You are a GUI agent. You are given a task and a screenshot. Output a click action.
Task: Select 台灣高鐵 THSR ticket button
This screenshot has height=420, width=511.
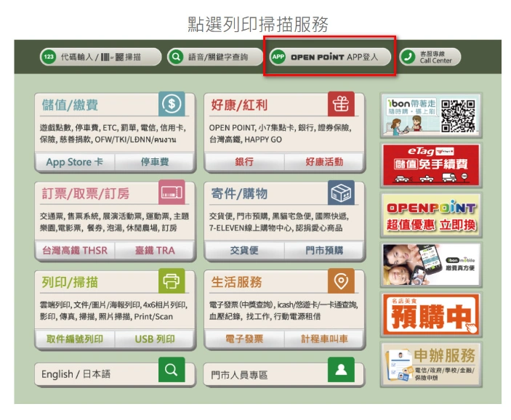[75, 250]
